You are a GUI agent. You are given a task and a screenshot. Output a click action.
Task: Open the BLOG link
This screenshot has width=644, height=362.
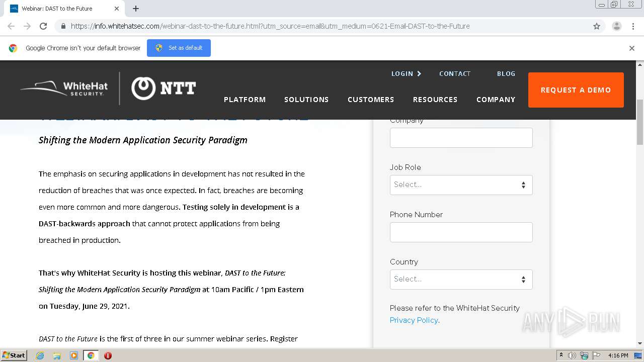pos(506,73)
